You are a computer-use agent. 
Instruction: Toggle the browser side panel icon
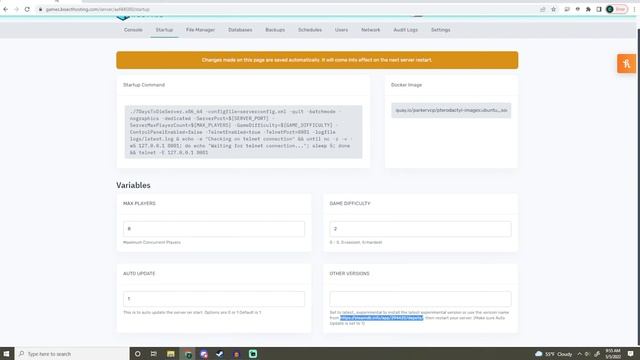point(599,9)
